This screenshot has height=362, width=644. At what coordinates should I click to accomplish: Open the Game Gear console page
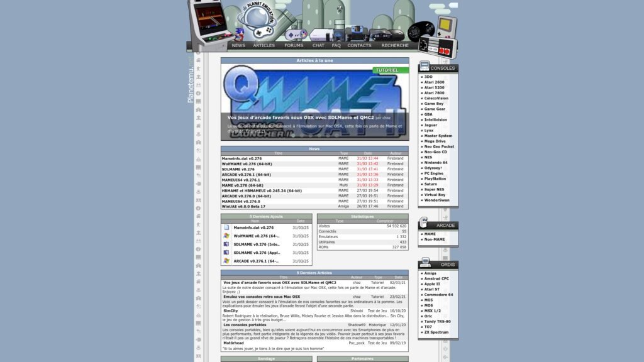[x=435, y=109]
